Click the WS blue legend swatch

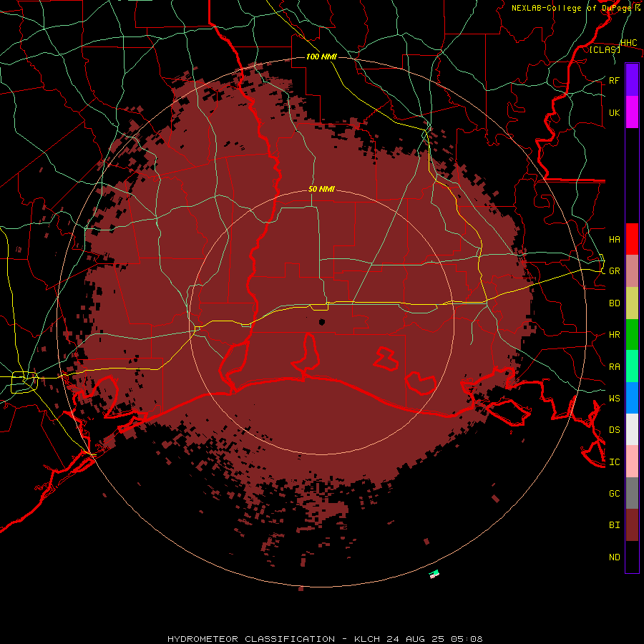pyautogui.click(x=632, y=398)
